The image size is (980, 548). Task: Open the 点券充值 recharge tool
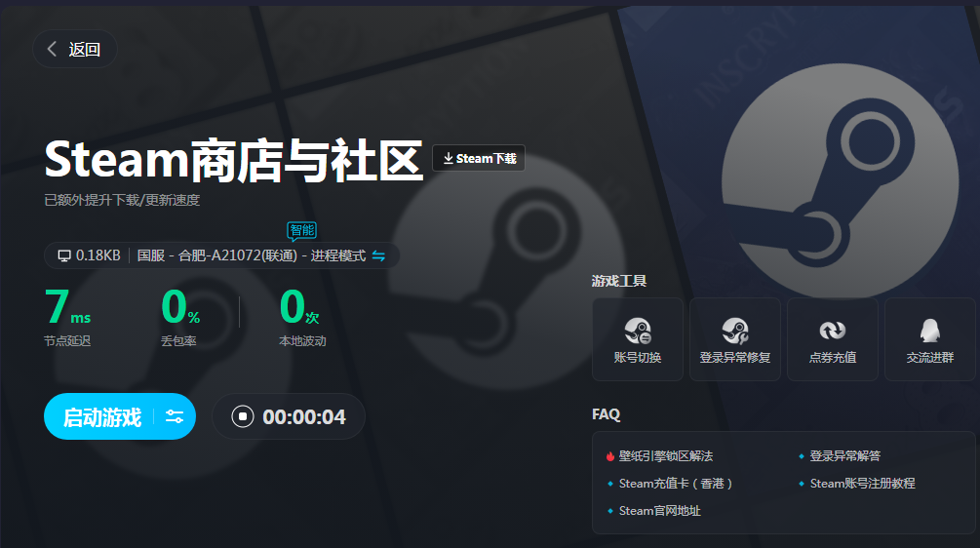[x=833, y=339]
